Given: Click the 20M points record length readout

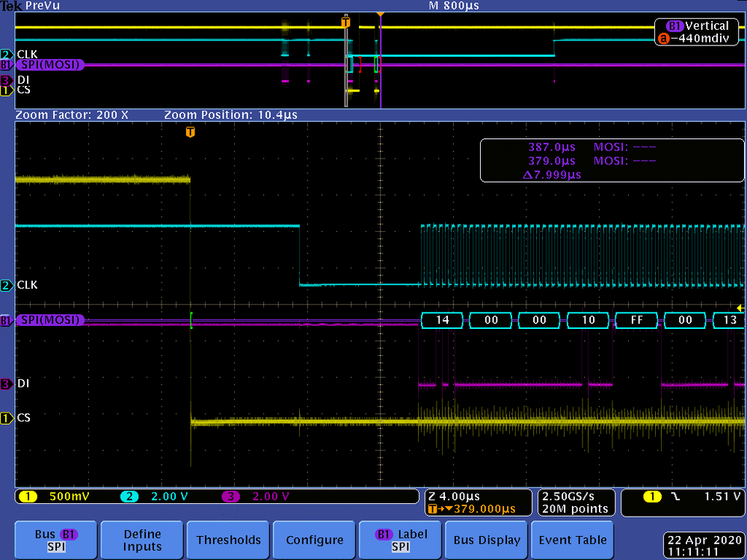Looking at the screenshot, I should pyautogui.click(x=575, y=509).
